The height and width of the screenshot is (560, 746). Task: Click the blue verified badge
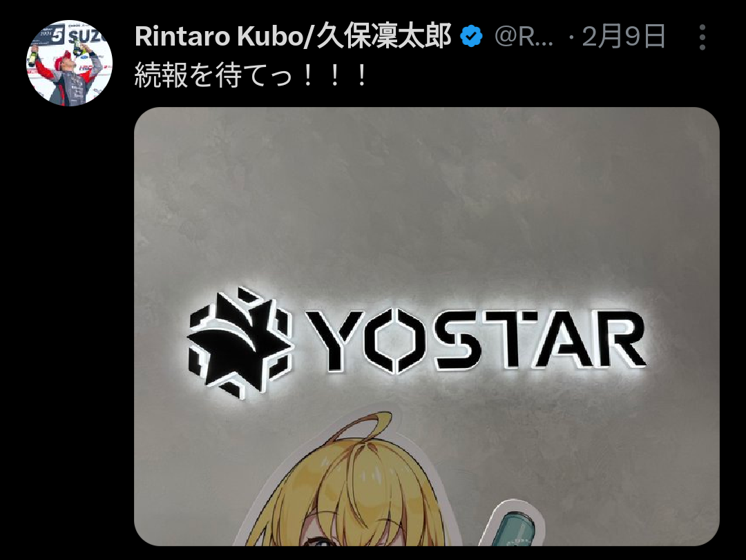coord(472,37)
